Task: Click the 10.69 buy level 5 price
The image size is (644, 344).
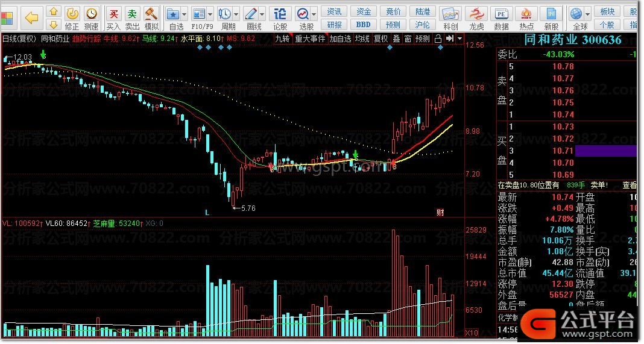Action: coord(563,175)
